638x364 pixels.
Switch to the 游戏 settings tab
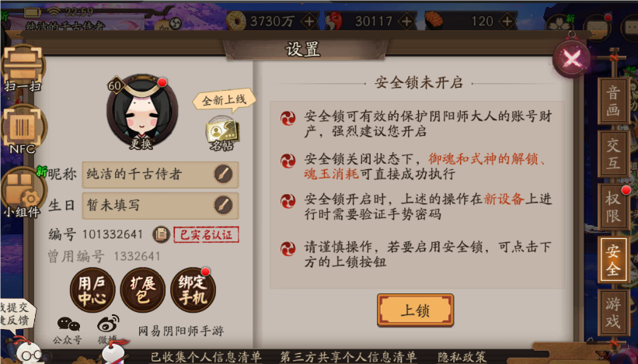614,313
